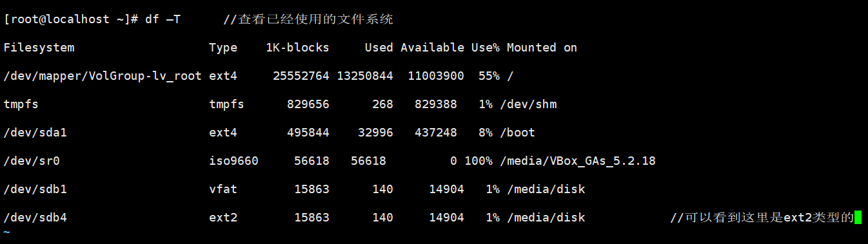Click the ext2 type value
Image resolution: width=868 pixels, height=244 pixels.
(223, 218)
